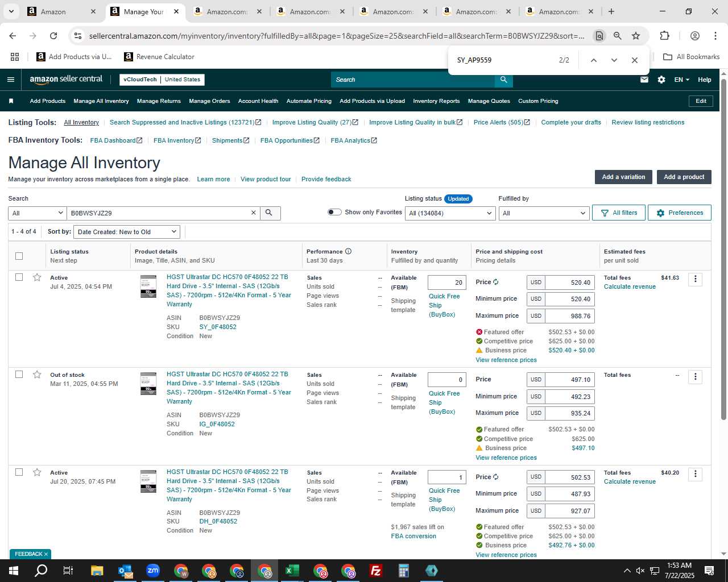
Task: Click page vertical scrollbar
Action: [x=723, y=249]
